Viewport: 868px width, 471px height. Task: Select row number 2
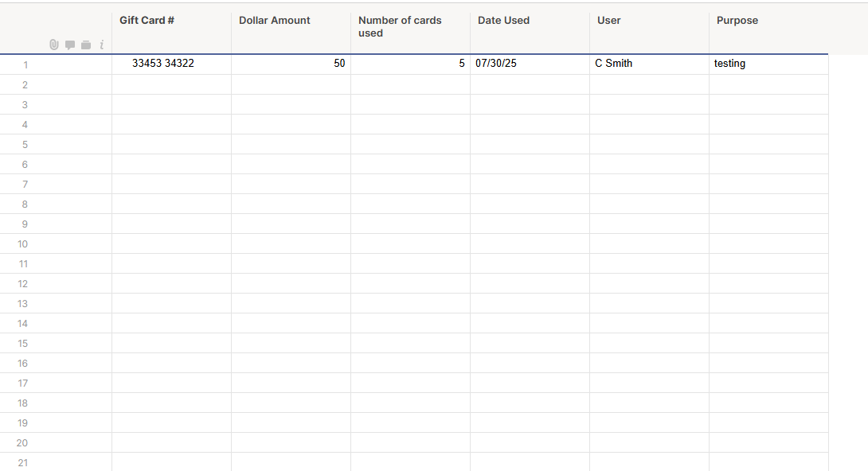25,84
